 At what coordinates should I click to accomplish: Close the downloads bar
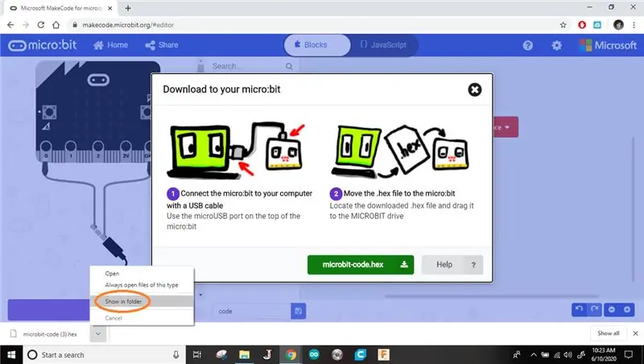(x=635, y=333)
